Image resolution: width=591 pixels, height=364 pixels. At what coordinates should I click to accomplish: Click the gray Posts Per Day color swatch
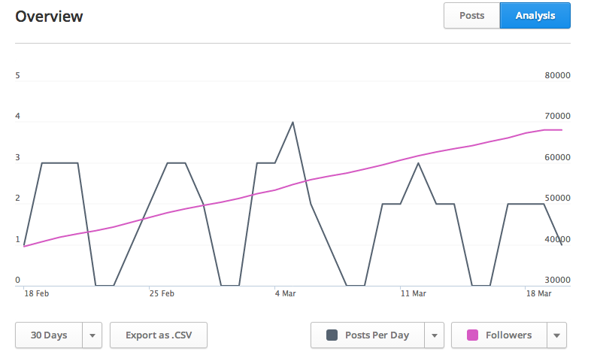tap(332, 335)
